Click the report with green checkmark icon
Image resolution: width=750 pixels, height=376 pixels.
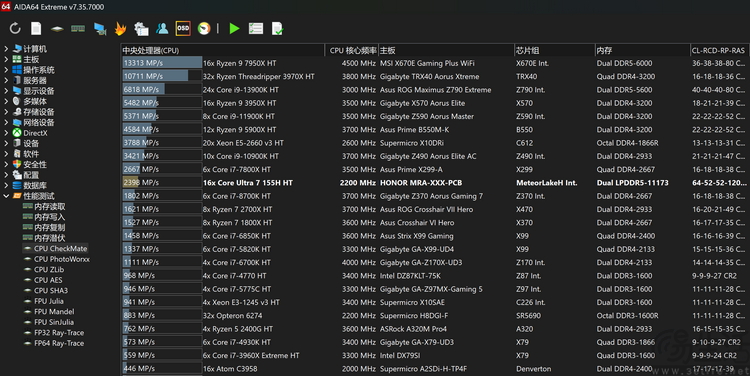[277, 29]
